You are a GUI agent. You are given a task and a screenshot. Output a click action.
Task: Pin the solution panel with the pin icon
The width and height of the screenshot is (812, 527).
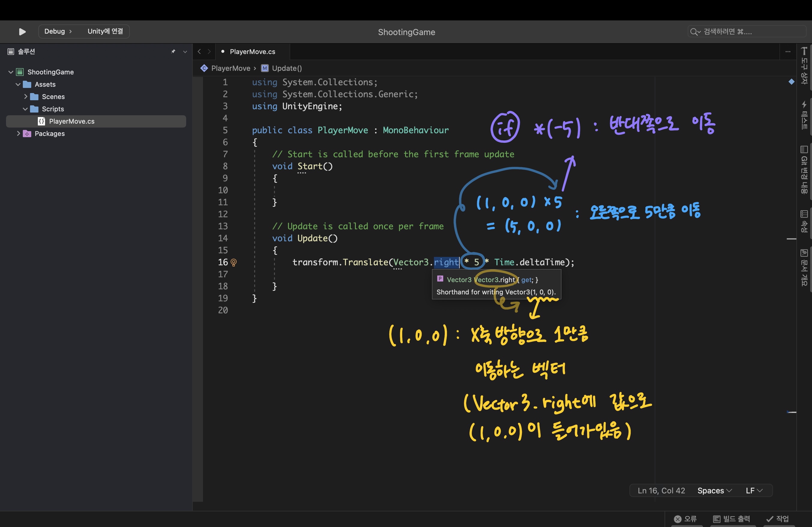tap(173, 52)
